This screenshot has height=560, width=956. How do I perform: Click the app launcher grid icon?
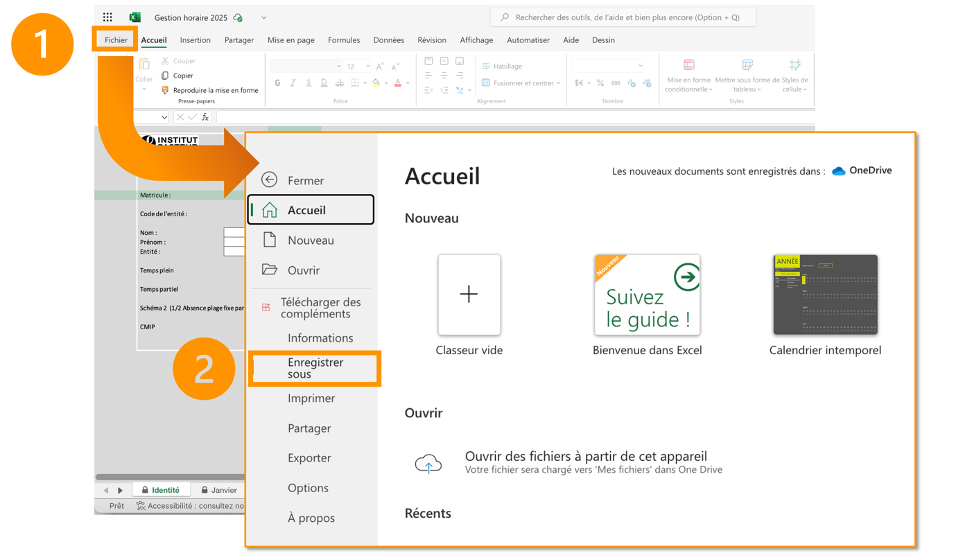[107, 17]
